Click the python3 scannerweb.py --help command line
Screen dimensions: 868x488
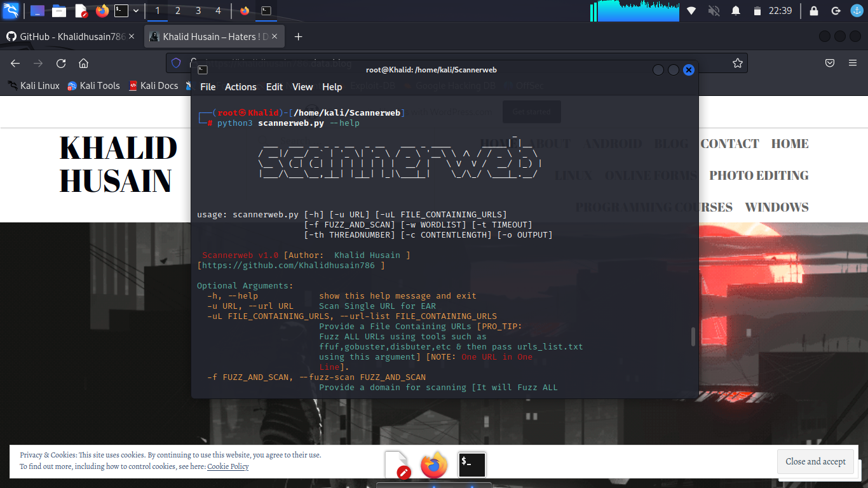[x=288, y=123]
